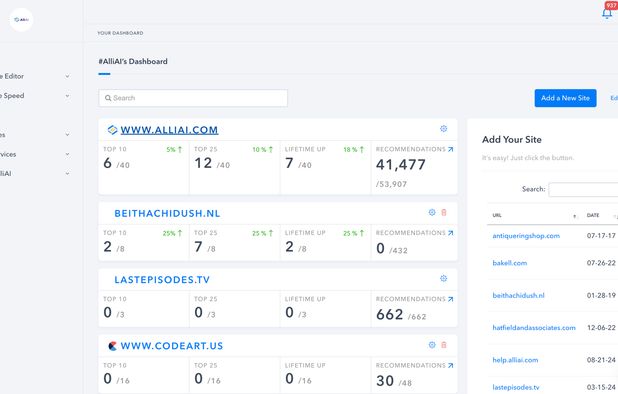Open lastepisodes.tv in the URL table
Viewport: 618px width, 394px height.
tap(516, 387)
